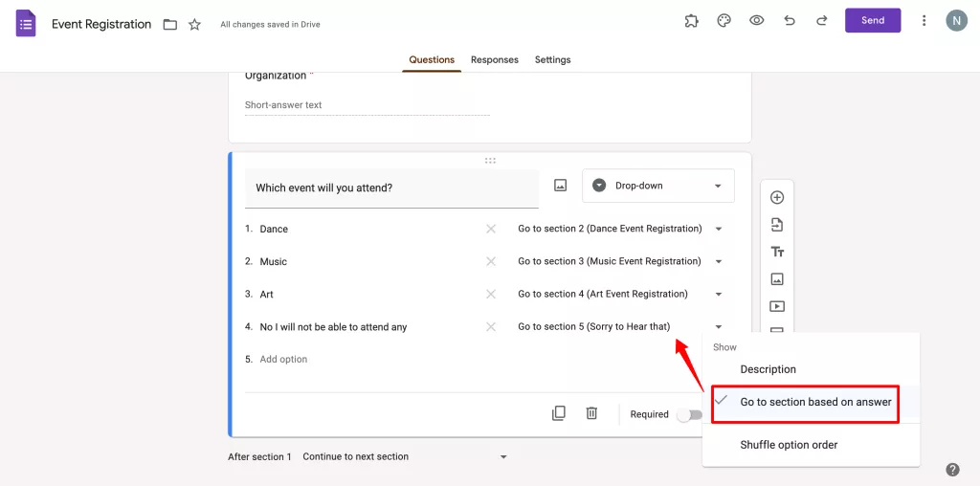Duplicate the current question
The height and width of the screenshot is (486, 980).
click(x=559, y=413)
